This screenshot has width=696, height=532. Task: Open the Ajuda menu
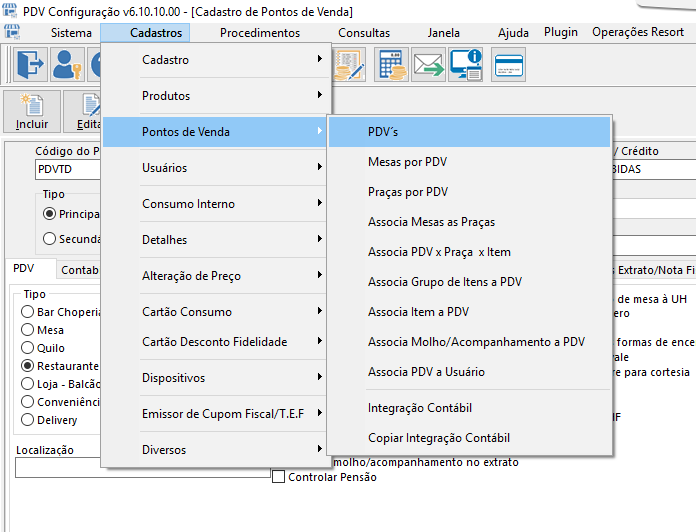pyautogui.click(x=513, y=33)
